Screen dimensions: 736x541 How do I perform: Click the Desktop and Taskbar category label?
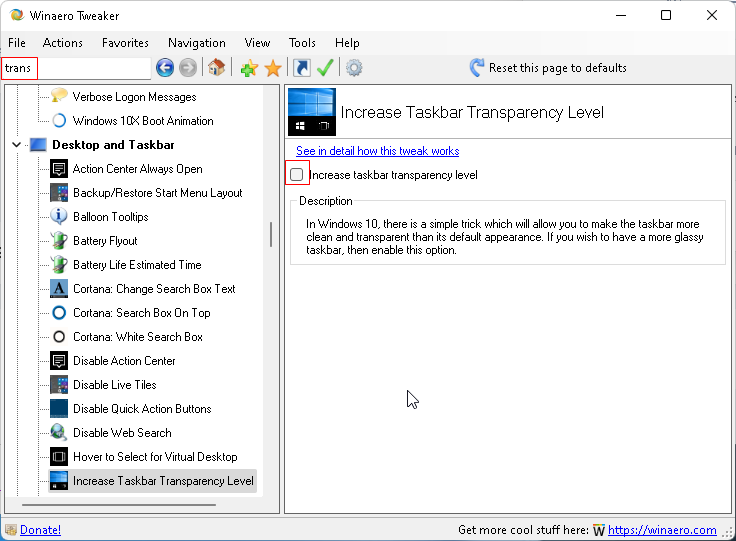click(x=113, y=145)
